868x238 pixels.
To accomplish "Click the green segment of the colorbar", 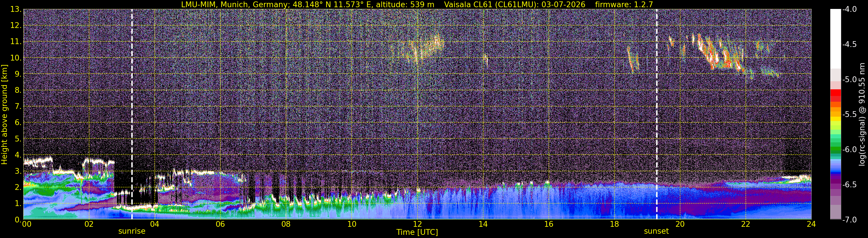I will (x=835, y=149).
